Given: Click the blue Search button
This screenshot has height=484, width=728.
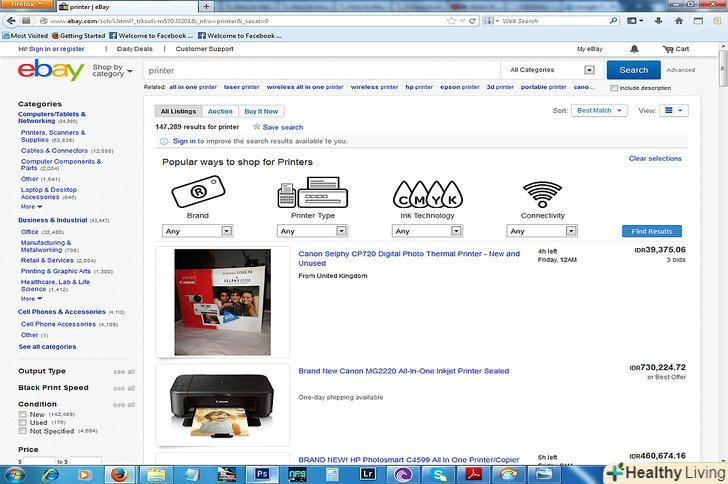Looking at the screenshot, I should 633,70.
